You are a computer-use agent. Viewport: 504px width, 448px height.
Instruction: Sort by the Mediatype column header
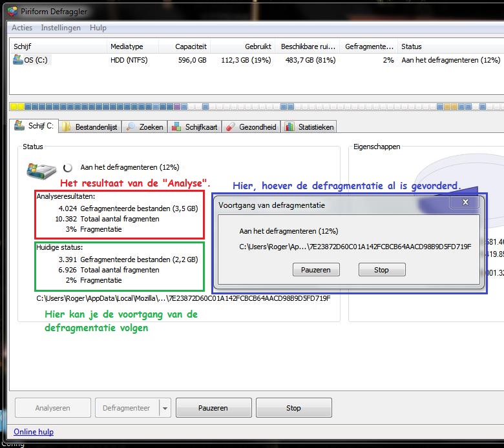(x=132, y=46)
